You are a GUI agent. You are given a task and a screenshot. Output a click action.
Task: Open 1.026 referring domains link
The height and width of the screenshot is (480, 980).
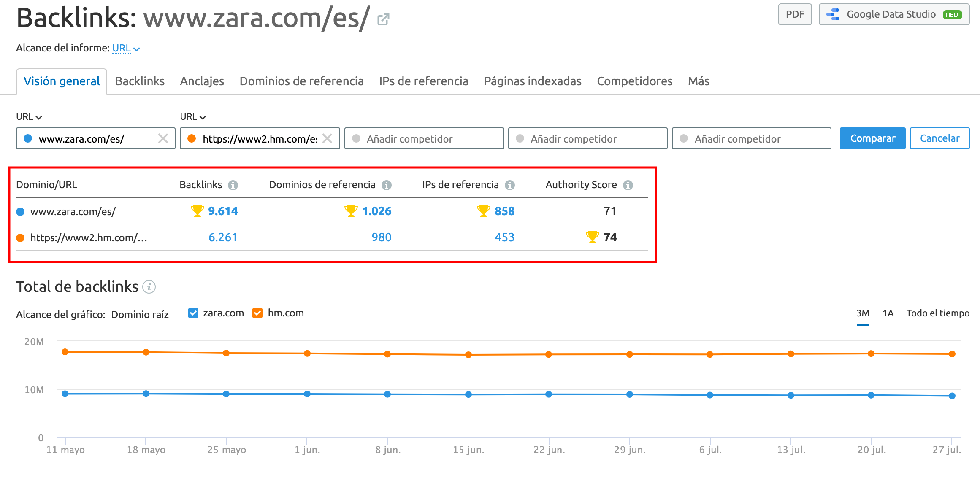click(377, 211)
